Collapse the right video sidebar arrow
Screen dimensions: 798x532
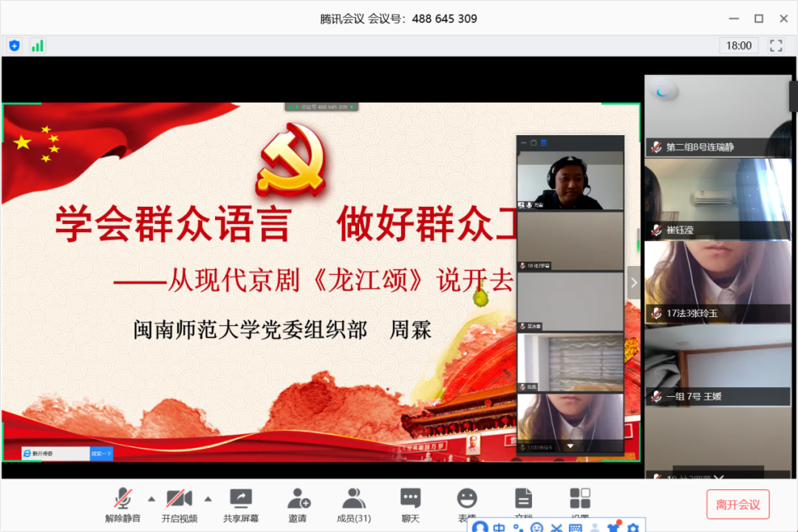click(x=634, y=282)
